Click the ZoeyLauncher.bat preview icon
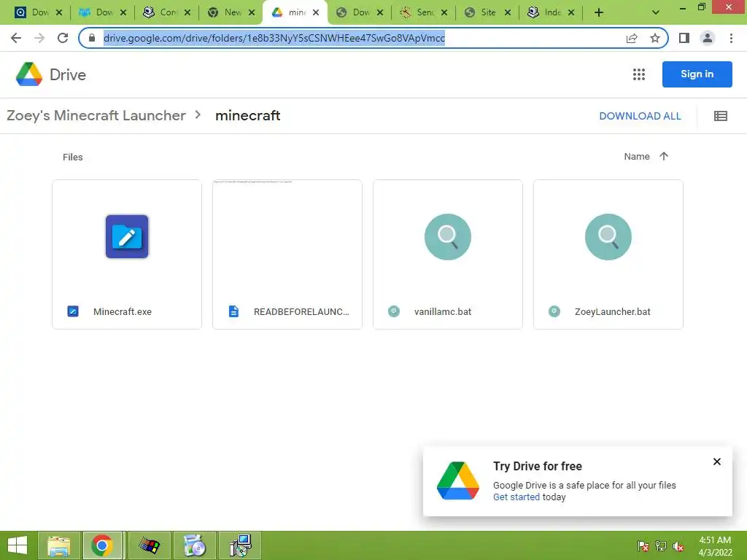 608,237
